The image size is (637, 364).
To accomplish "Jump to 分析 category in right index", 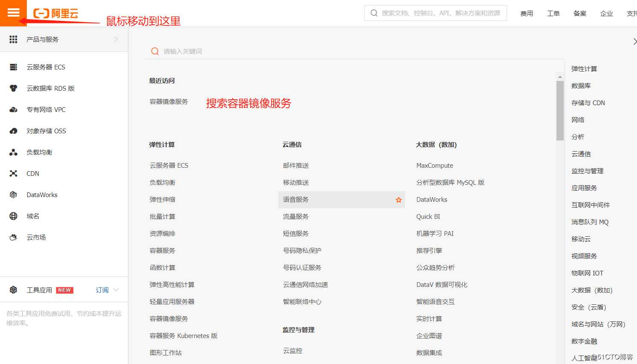I will pyautogui.click(x=578, y=137).
